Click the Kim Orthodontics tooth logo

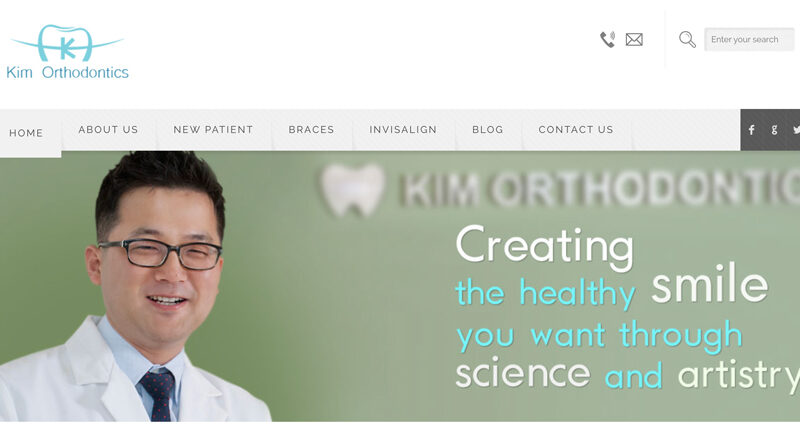67,43
